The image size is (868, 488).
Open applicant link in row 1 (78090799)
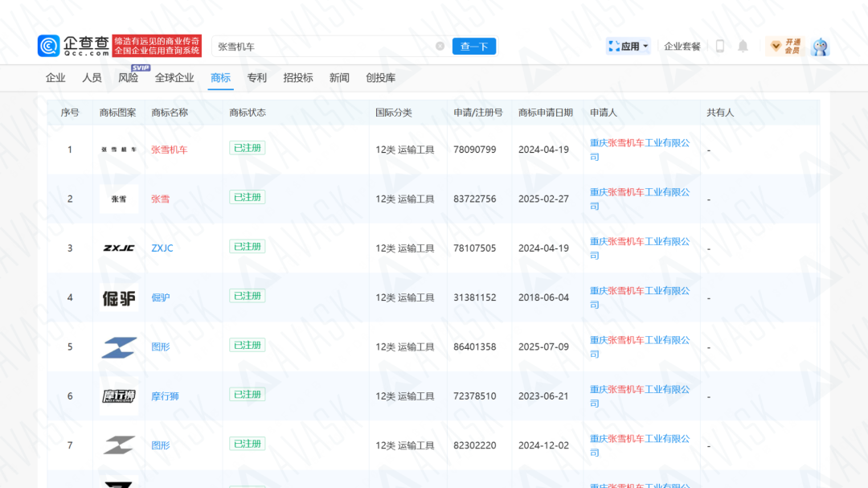pos(640,150)
